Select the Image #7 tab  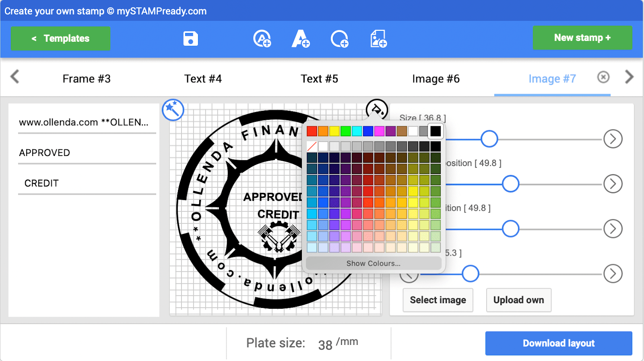click(x=552, y=79)
